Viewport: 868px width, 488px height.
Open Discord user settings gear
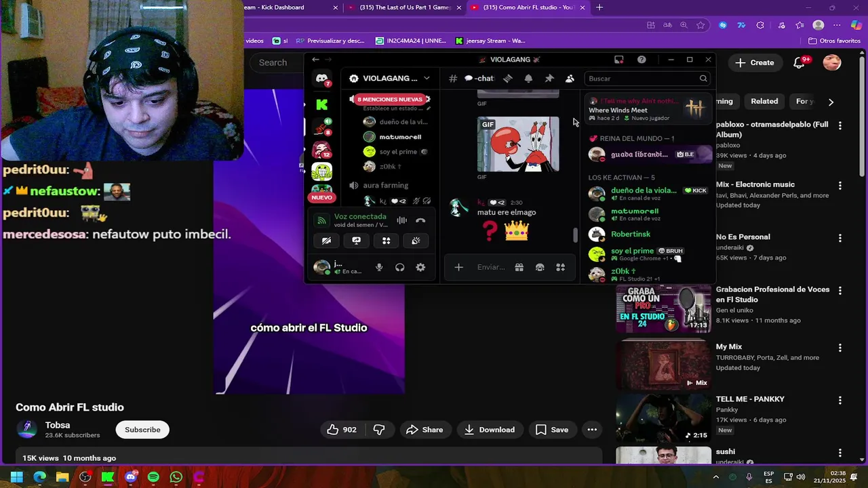coord(420,267)
